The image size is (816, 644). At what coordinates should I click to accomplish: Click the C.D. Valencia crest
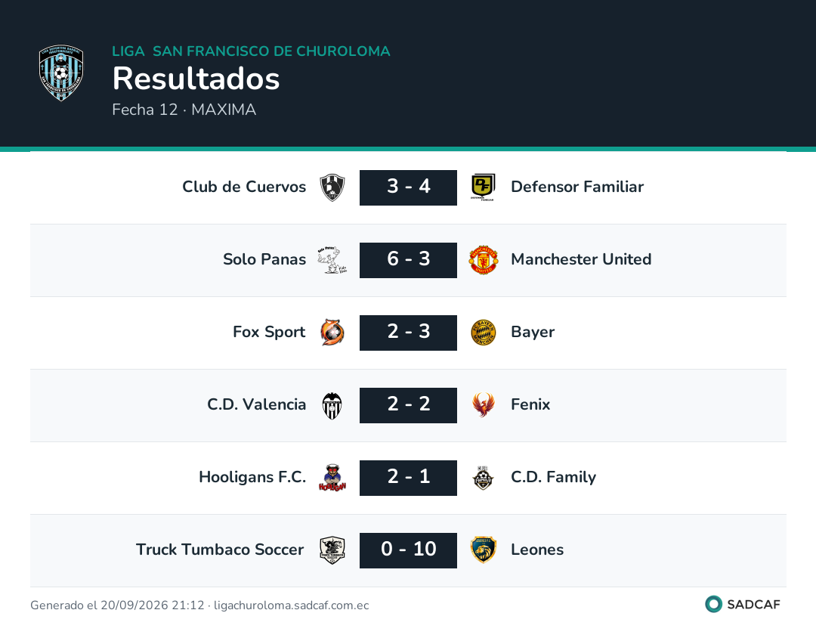(x=332, y=405)
